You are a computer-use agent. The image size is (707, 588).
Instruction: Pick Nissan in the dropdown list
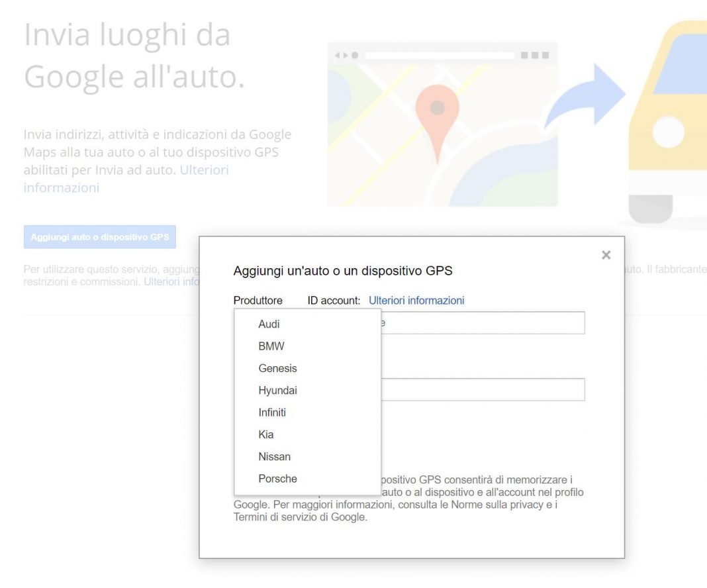308,457
